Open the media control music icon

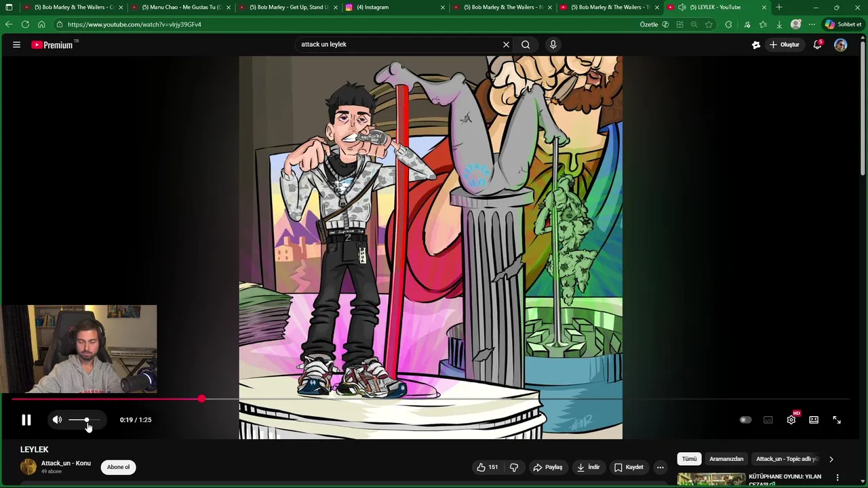pos(747,24)
